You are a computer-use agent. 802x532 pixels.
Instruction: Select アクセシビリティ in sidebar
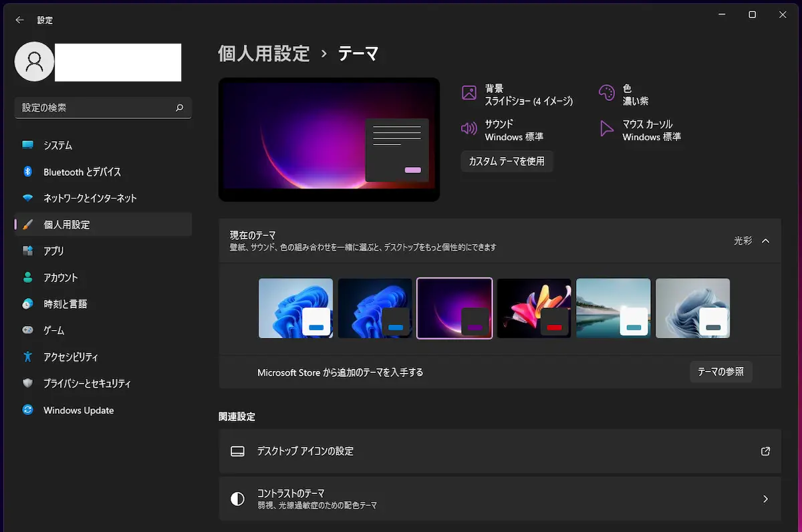(x=103, y=357)
